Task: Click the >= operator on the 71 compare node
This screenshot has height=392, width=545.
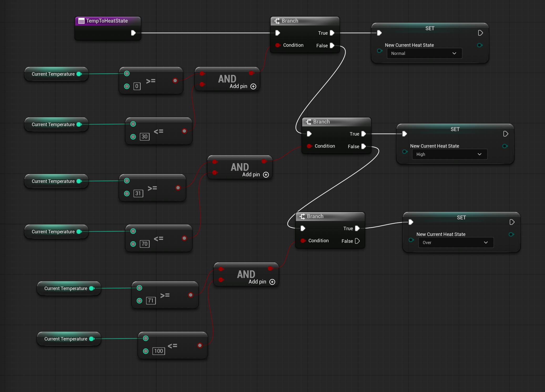Action: click(165, 295)
